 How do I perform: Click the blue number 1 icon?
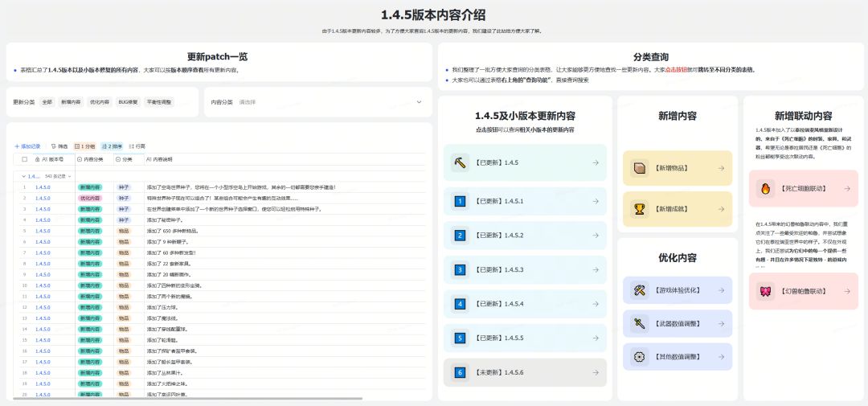(x=460, y=202)
